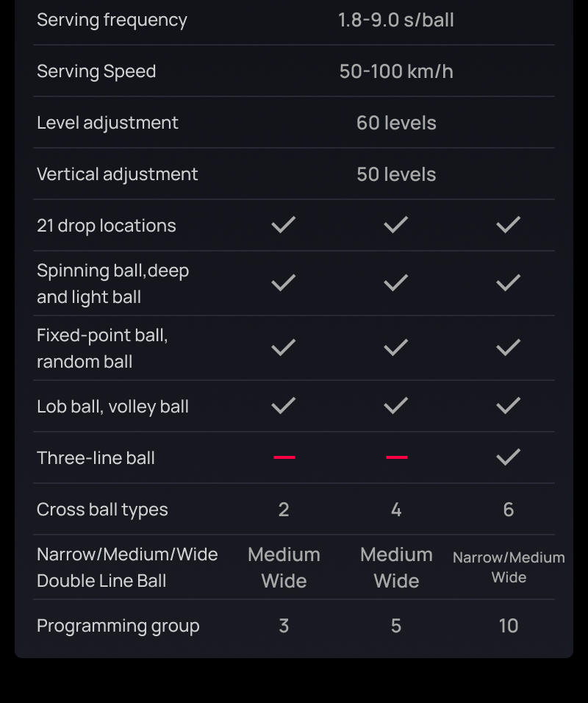Image resolution: width=588 pixels, height=703 pixels.
Task: Click first red dash in Three-line ball row
Action: 284,457
